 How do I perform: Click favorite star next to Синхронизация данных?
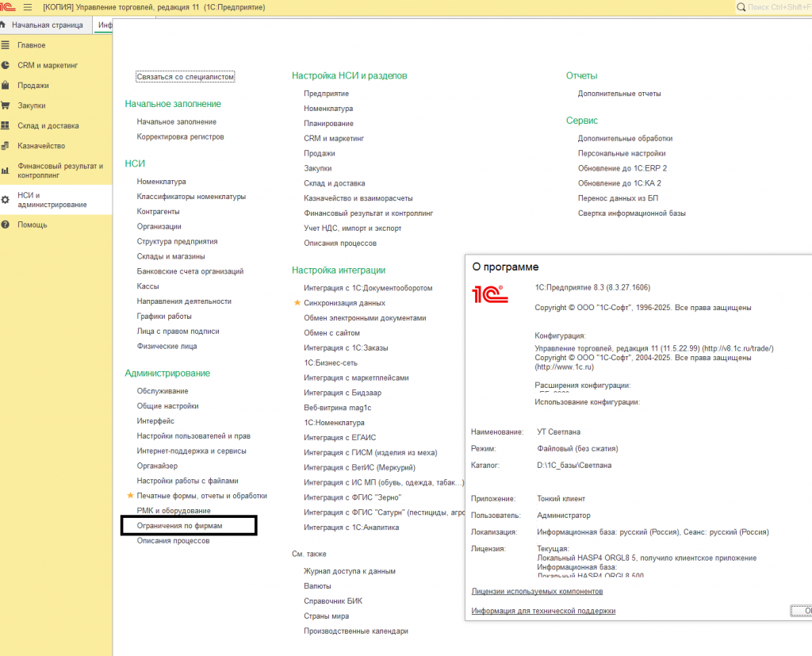pyautogui.click(x=297, y=302)
